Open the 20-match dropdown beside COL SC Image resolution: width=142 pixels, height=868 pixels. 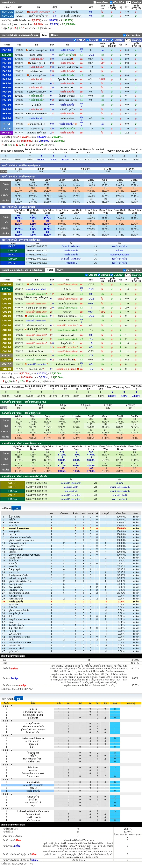coord(128,275)
